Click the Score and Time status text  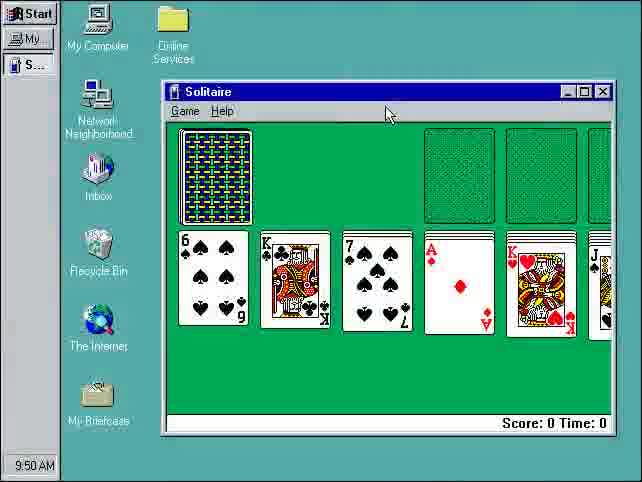click(554, 423)
